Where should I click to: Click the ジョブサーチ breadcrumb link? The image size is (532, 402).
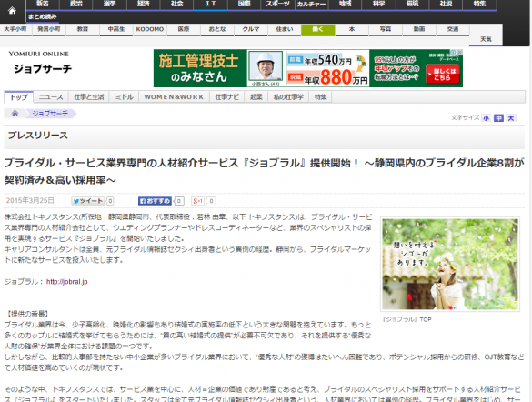click(50, 114)
